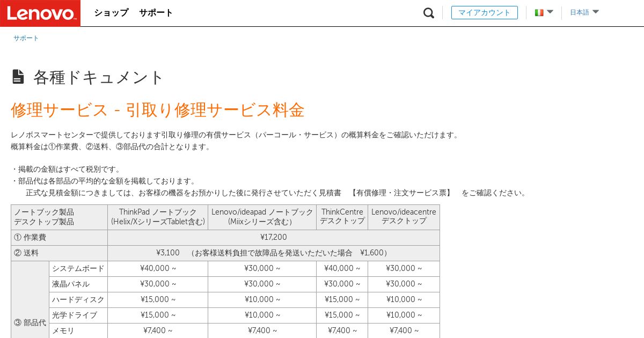This screenshot has width=644, height=338.
Task: Click the システムボード row label
Action: pos(78,268)
